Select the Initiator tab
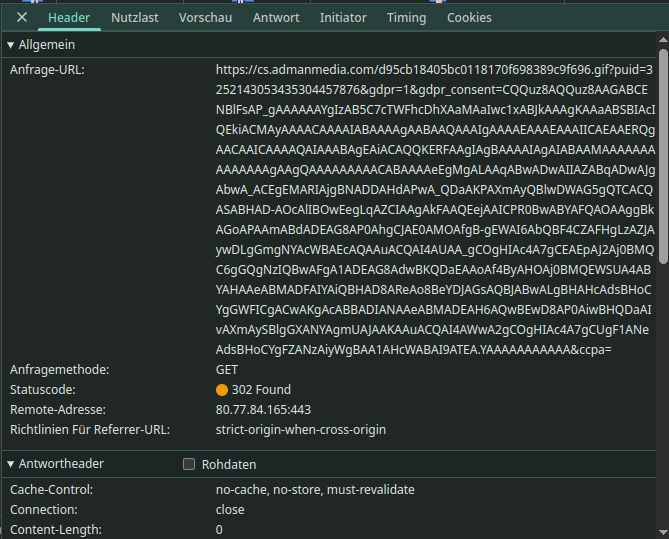This screenshot has height=539, width=669. click(x=343, y=18)
